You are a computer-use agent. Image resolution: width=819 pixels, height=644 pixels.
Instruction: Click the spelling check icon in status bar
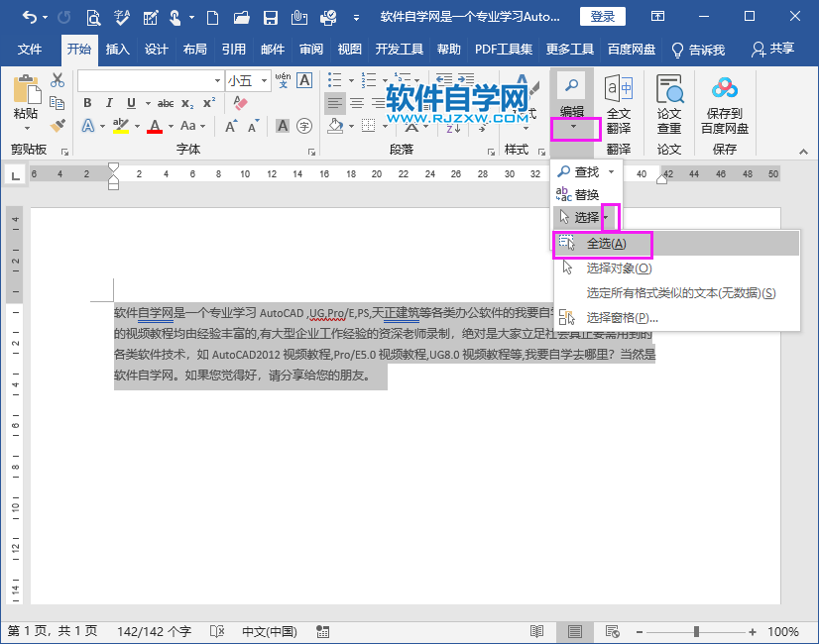pyautogui.click(x=217, y=631)
